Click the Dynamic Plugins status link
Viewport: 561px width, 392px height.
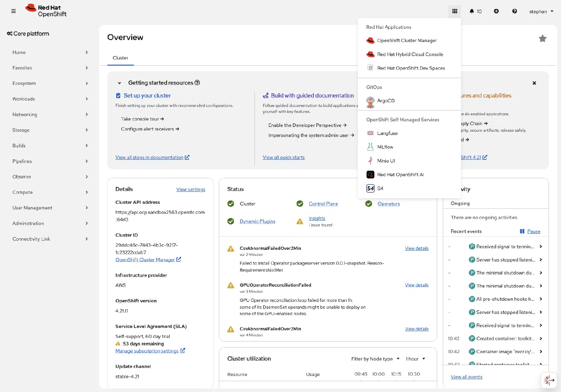tap(257, 221)
